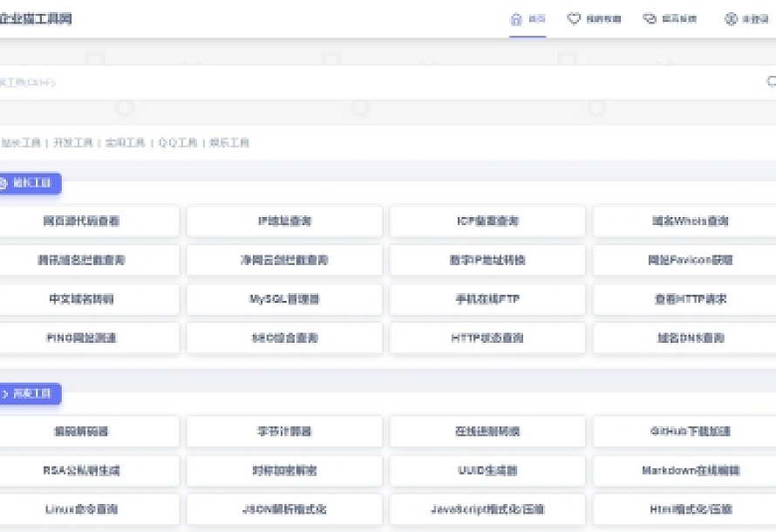Open the IP地址查询 tool
The image size is (776, 532).
click(x=284, y=222)
